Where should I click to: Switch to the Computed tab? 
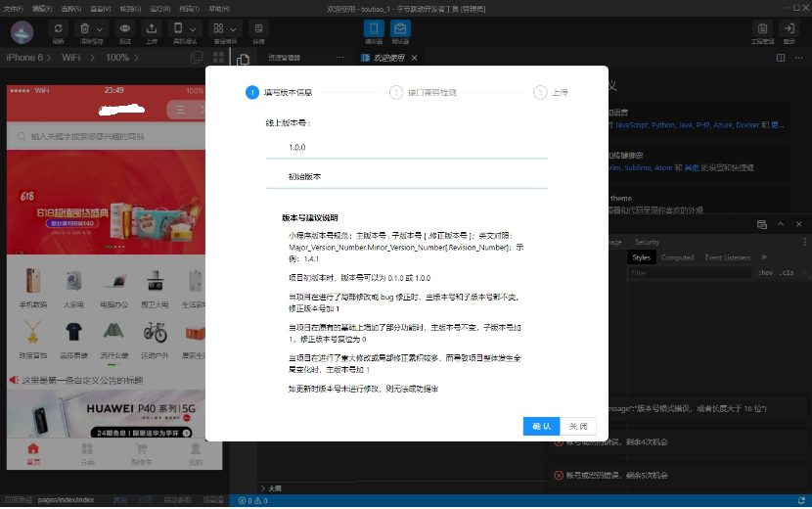pos(677,257)
